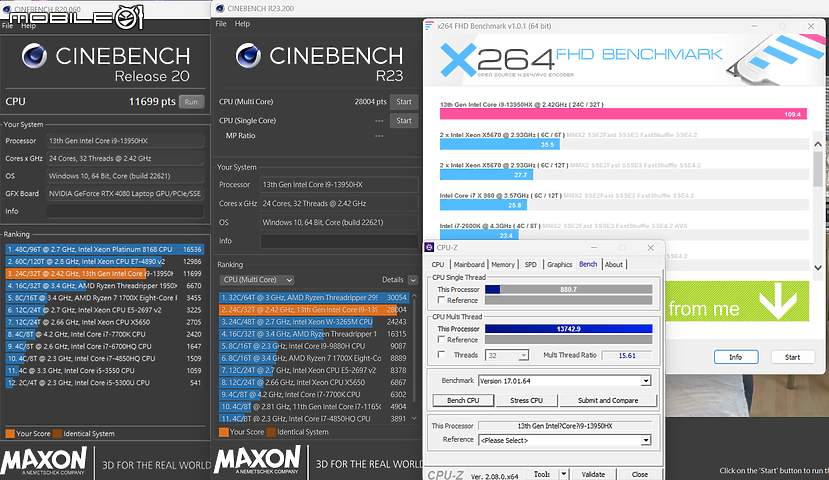
Task: Switch to the Mainboard tab in CPU-Z
Action: [469, 264]
